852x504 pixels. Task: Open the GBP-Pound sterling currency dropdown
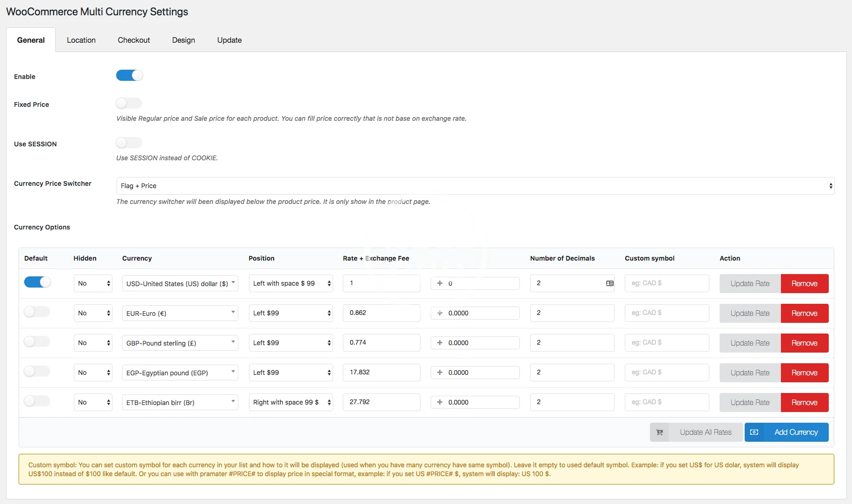coord(180,343)
